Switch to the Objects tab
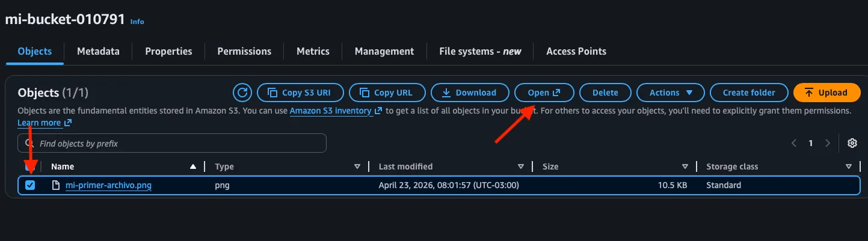Screen dimensions: 868x241 (x=35, y=51)
